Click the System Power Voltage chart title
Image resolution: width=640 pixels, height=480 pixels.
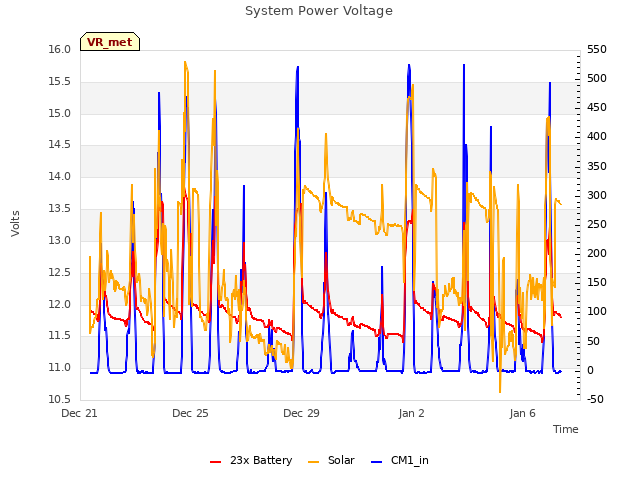[319, 11]
